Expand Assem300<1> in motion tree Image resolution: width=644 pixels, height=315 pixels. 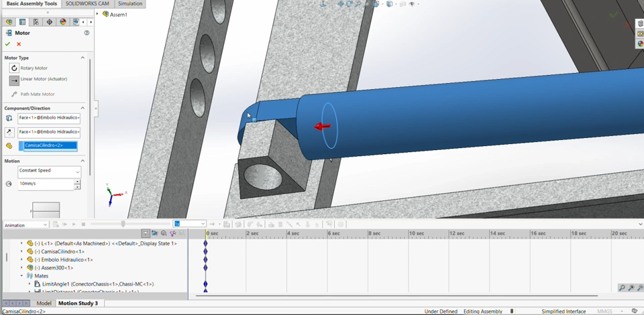point(21,268)
